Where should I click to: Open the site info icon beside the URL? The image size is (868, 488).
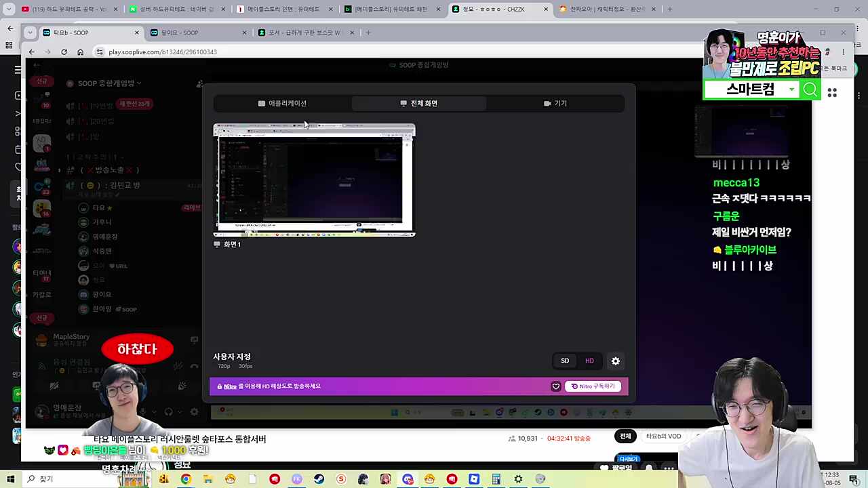(x=100, y=52)
